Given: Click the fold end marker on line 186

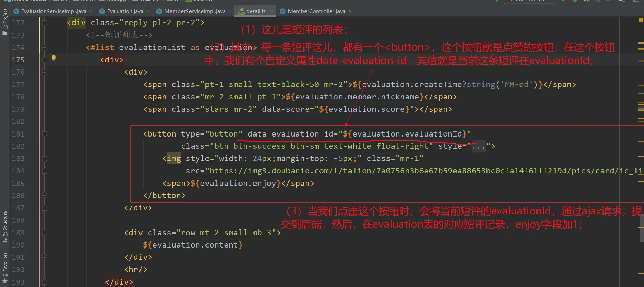Looking at the screenshot, I should point(44,196).
